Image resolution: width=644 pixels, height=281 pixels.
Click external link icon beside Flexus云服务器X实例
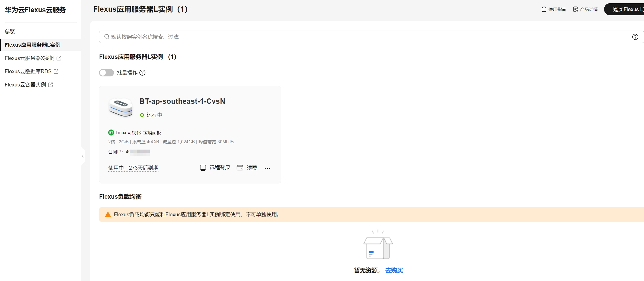tap(59, 58)
